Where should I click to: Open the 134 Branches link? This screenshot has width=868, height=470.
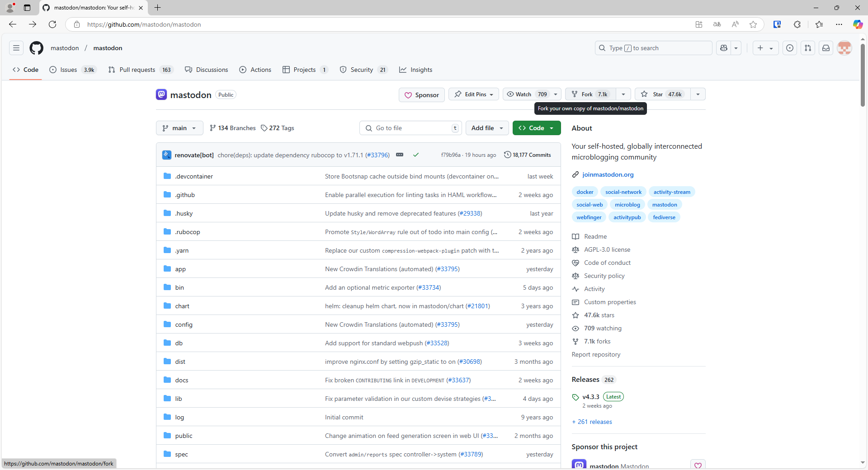(x=233, y=128)
